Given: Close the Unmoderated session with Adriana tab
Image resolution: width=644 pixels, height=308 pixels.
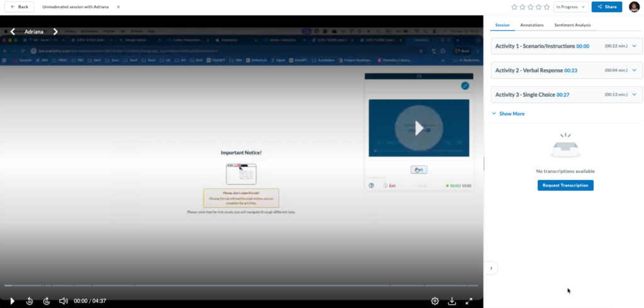Looking at the screenshot, I should click(x=118, y=7).
